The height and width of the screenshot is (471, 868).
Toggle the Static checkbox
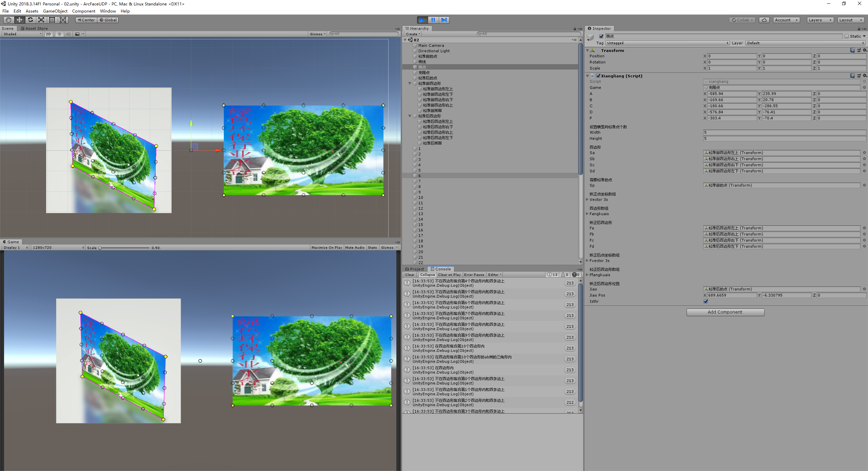pyautogui.click(x=847, y=36)
